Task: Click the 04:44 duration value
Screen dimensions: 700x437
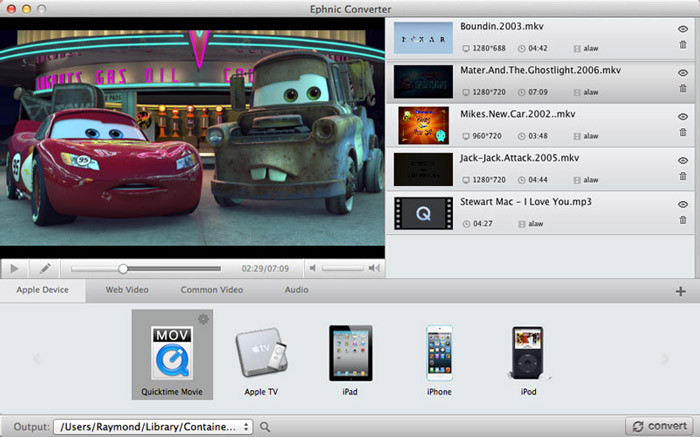Action: pos(538,179)
